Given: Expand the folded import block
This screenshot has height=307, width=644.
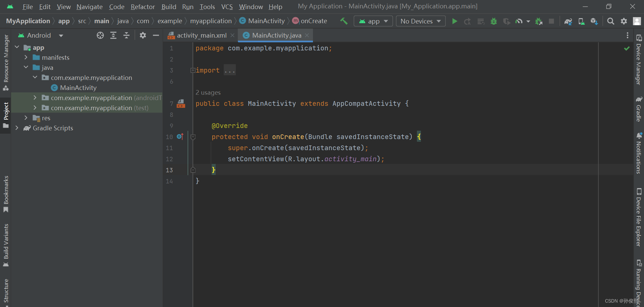Looking at the screenshot, I should coord(193,70).
